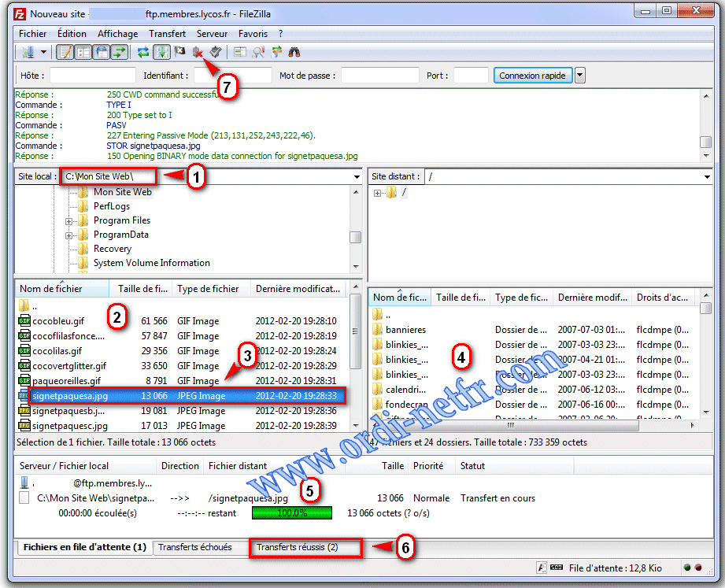The height and width of the screenshot is (588, 725).
Task: Sort local files by Type de fichier
Action: pos(212,289)
